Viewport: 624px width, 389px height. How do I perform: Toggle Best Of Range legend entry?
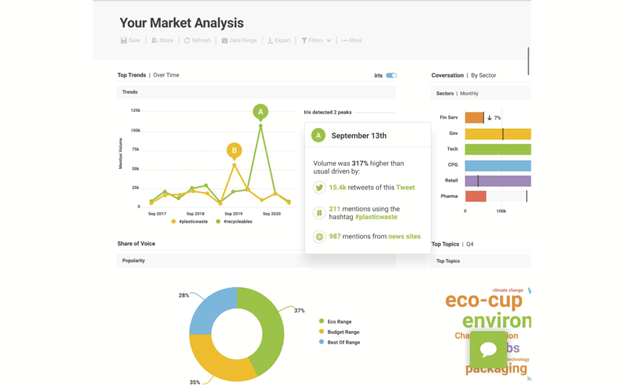[x=339, y=342]
